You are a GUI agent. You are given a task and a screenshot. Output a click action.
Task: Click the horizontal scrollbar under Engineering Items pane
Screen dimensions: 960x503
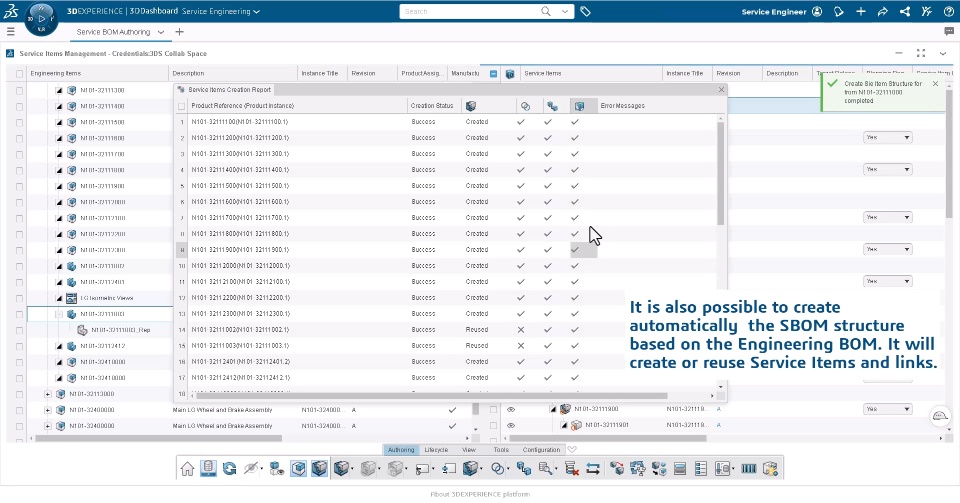point(159,438)
